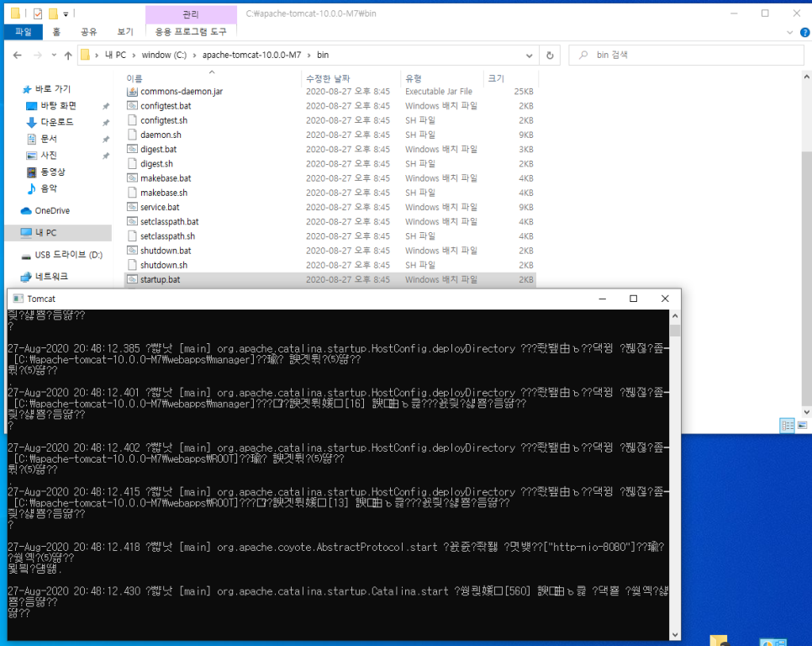This screenshot has width=812, height=646.
Task: Select the daemon.sh file icon
Action: 133,135
